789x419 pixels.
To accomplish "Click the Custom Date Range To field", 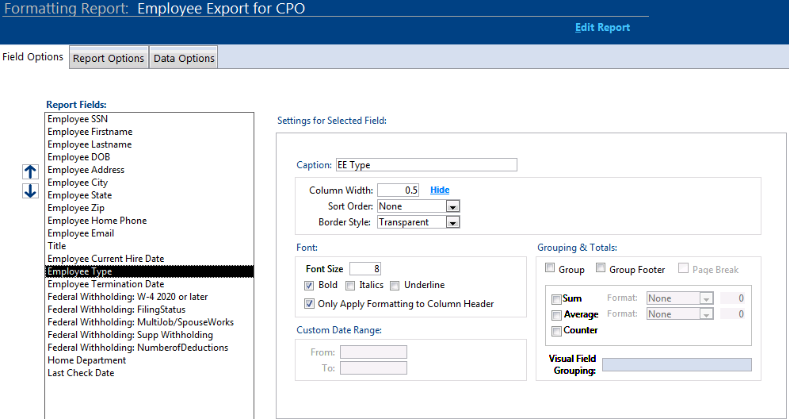I will click(x=373, y=368).
